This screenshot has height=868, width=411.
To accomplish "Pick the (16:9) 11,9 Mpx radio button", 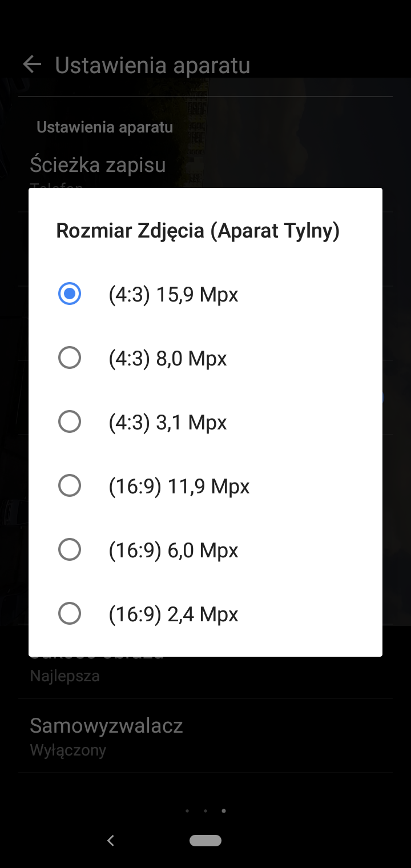I will pyautogui.click(x=70, y=485).
